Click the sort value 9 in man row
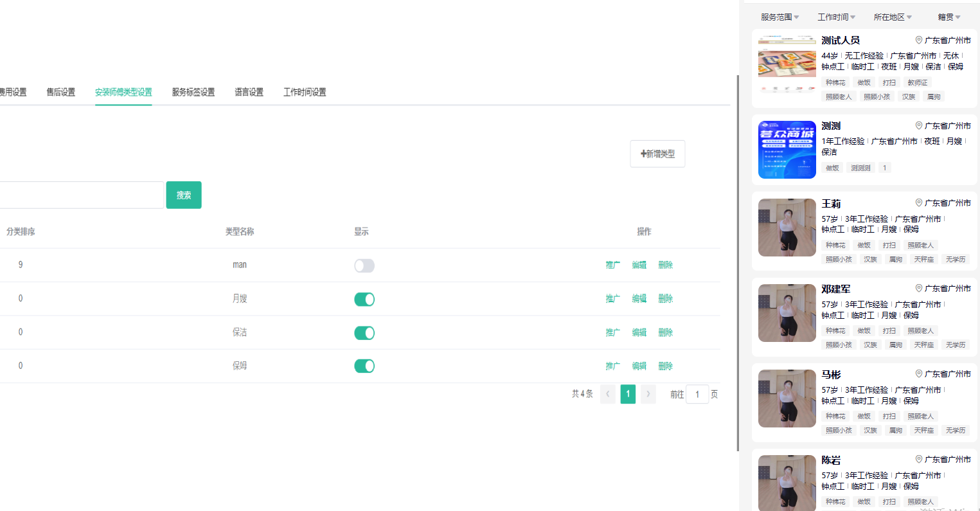 tap(21, 265)
